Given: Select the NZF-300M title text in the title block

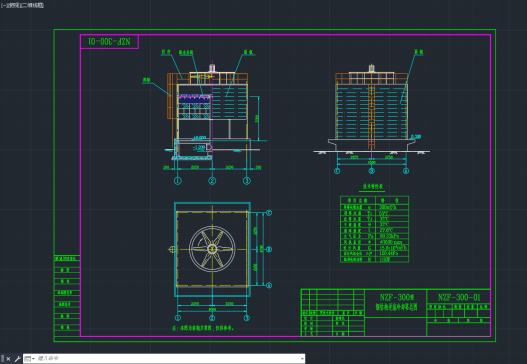Looking at the screenshot, I should 397,297.
